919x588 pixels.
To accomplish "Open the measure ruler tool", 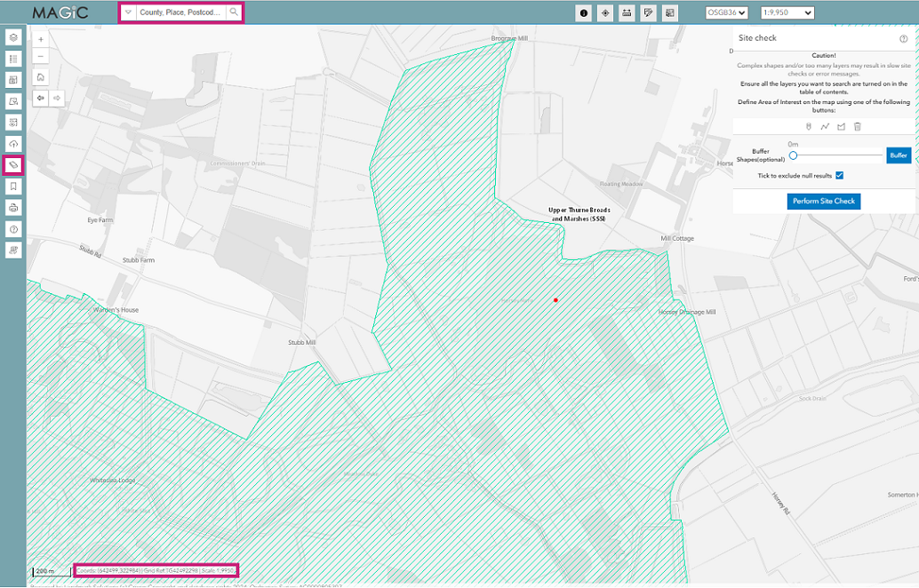I will (627, 13).
